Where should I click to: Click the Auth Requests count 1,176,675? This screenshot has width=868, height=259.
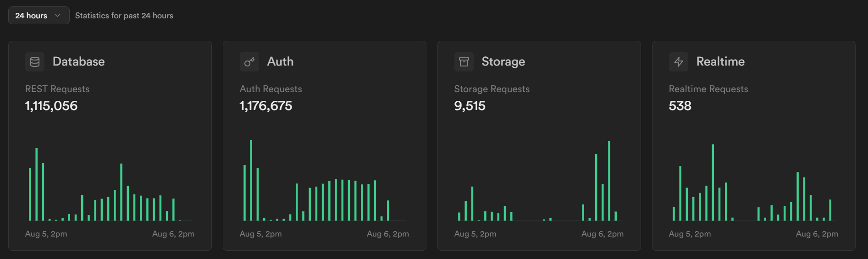click(266, 106)
